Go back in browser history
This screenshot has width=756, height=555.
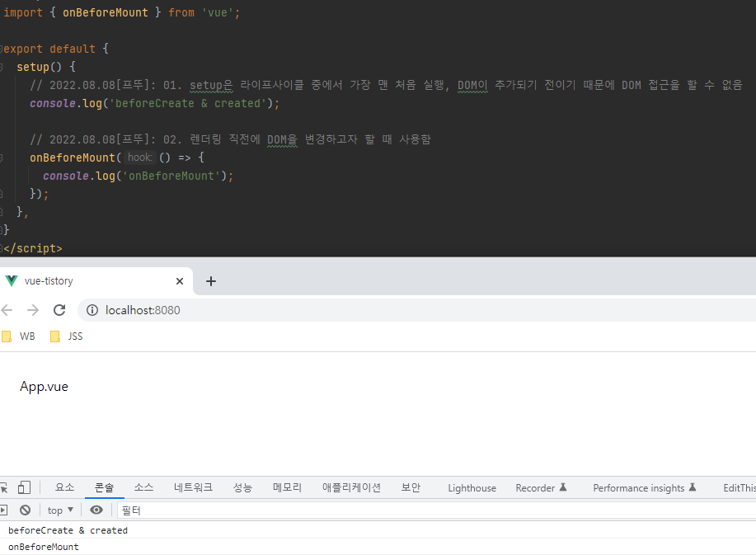tap(7, 310)
